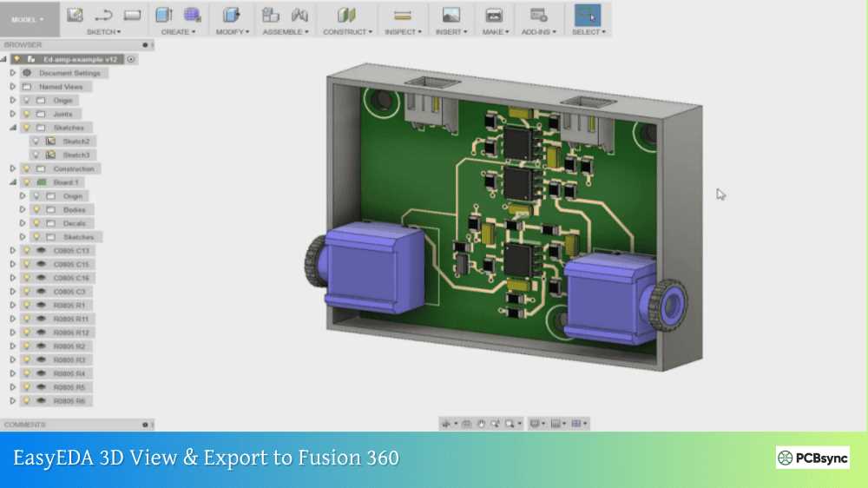Toggle visibility bulb for Sketch2
868x488 pixels.
(36, 142)
